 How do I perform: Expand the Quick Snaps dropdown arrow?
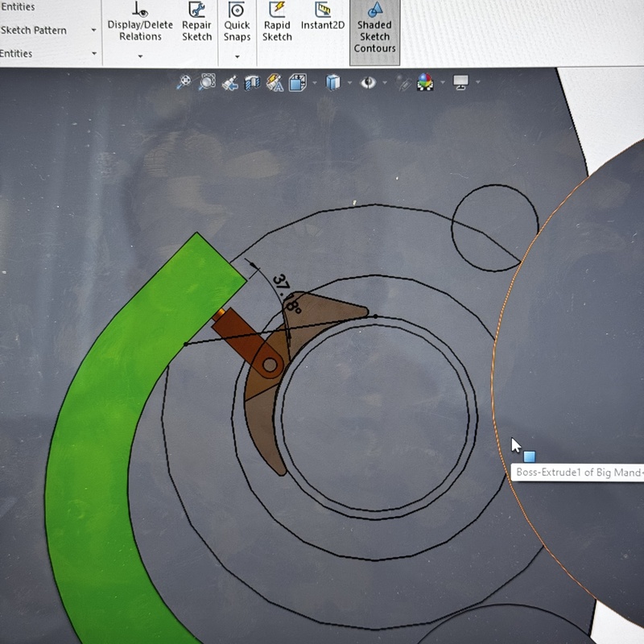(x=237, y=56)
